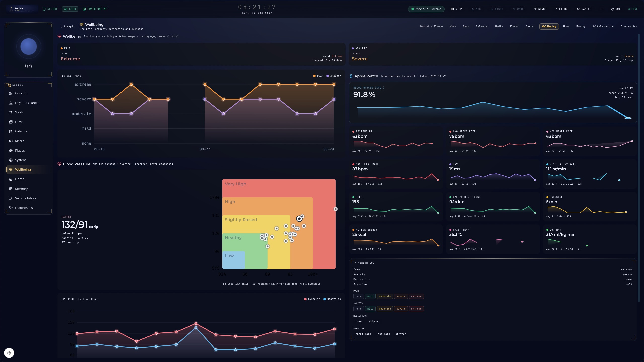This screenshot has width=644, height=362.
Task: Click the Wellbeing grid icon in breadcrumb
Action: pos(82,25)
